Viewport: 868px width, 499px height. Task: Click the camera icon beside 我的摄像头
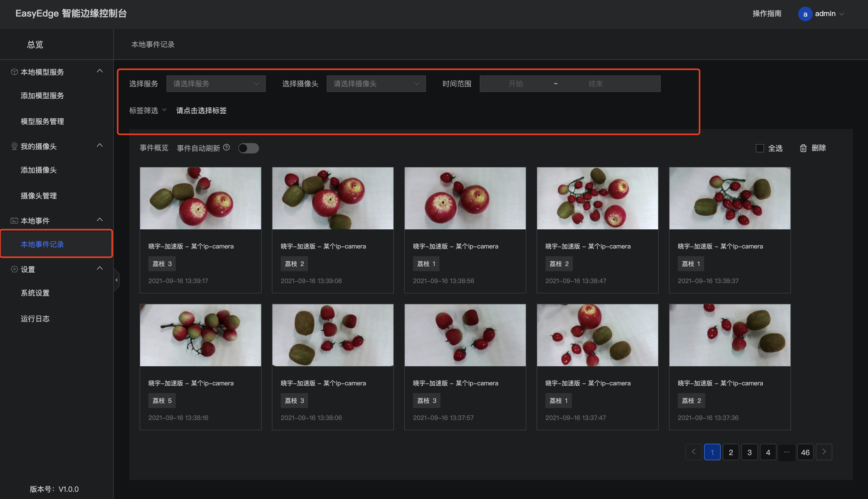pos(14,146)
